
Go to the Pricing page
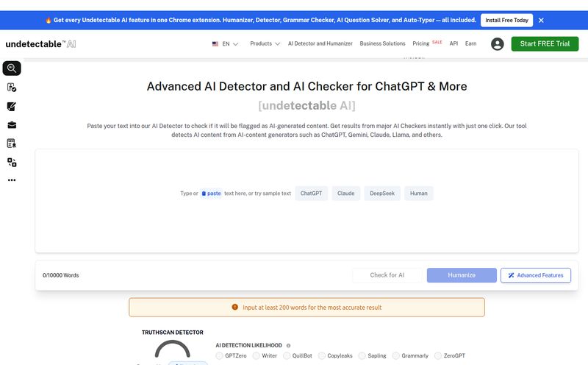[420, 43]
